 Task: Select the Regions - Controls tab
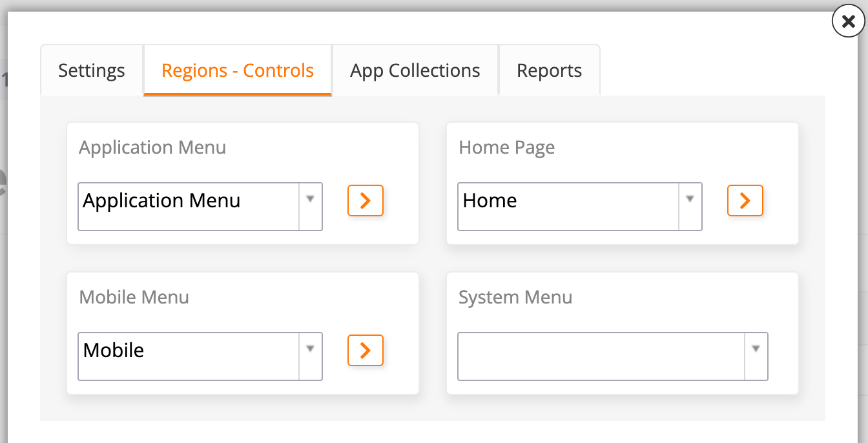[x=237, y=70]
